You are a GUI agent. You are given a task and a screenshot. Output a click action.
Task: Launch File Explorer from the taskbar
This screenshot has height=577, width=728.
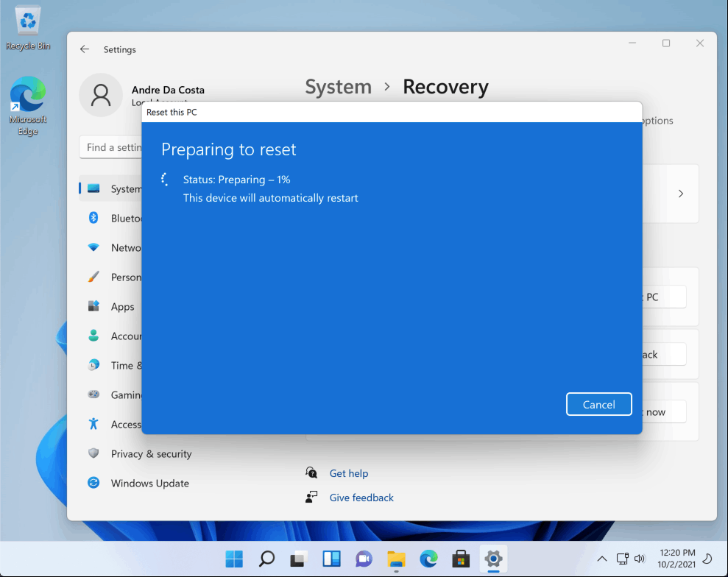click(396, 559)
